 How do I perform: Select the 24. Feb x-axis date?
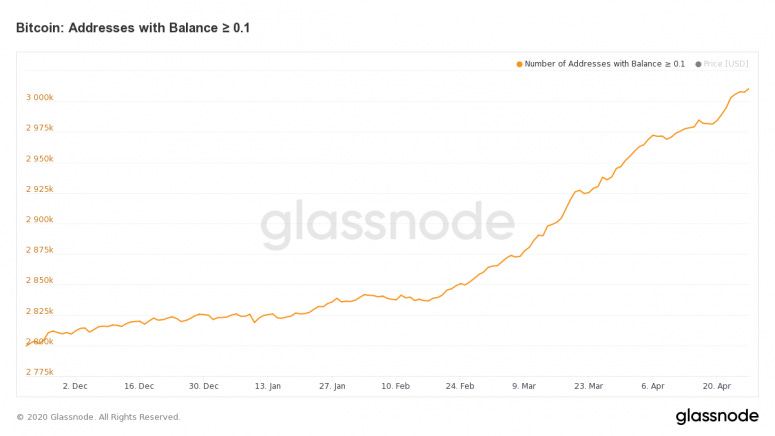point(460,386)
